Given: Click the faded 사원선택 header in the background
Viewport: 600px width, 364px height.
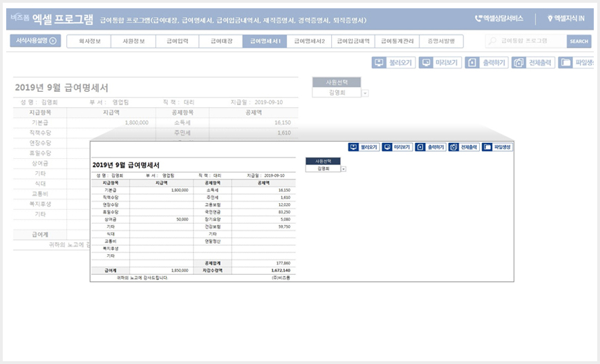Looking at the screenshot, I should pos(337,82).
